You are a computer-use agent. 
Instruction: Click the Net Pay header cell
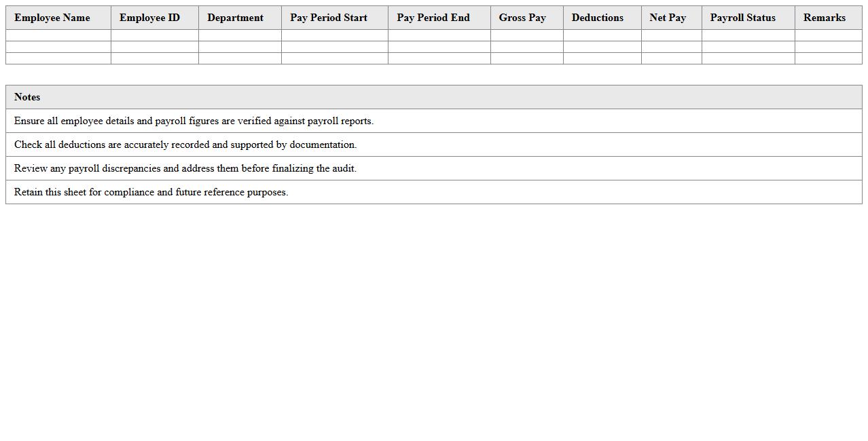(668, 18)
